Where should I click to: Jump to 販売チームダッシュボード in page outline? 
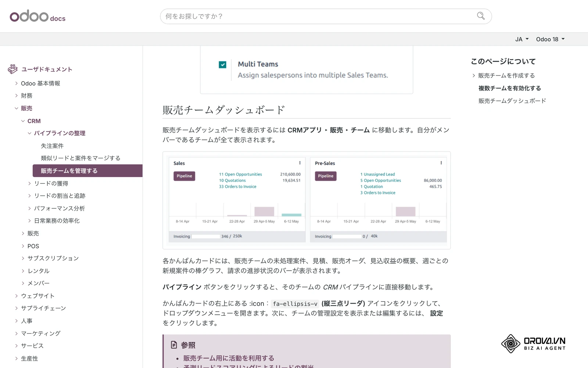coord(512,101)
